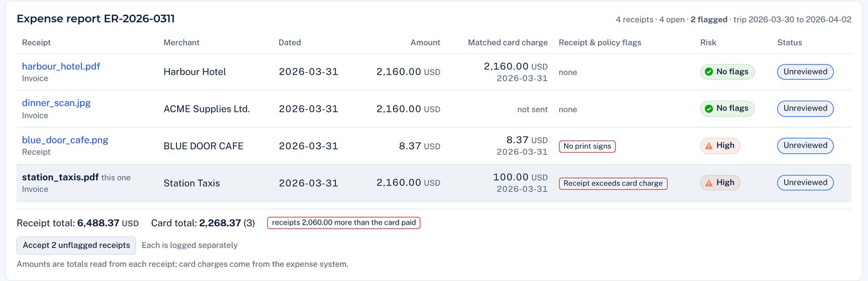Click the Harbour Hotel merchant cell
Viewport: 868px width, 281px height.
(x=194, y=72)
